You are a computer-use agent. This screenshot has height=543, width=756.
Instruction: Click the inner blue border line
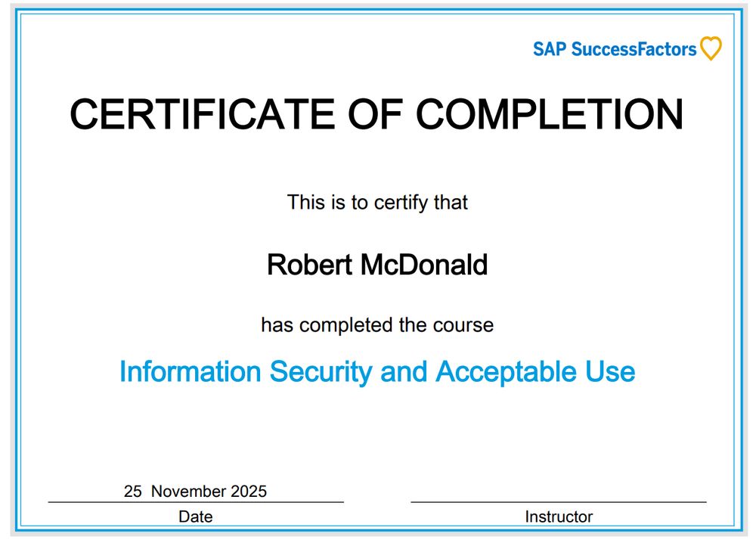[x=378, y=13]
